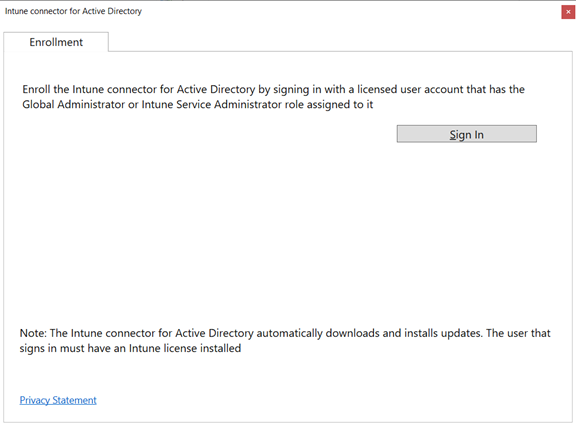Screen dimensions: 576x426
Task: Click the enrollment instruction paragraph text
Action: [273, 97]
